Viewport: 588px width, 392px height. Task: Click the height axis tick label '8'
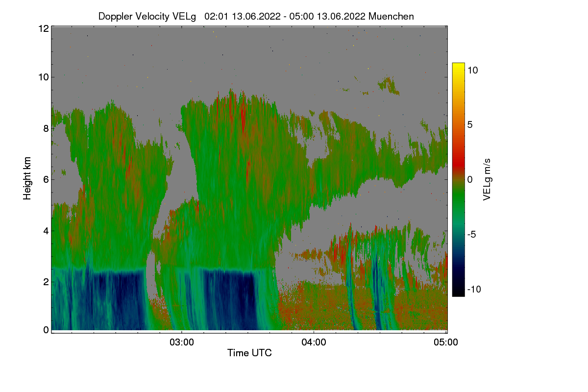pos(46,128)
